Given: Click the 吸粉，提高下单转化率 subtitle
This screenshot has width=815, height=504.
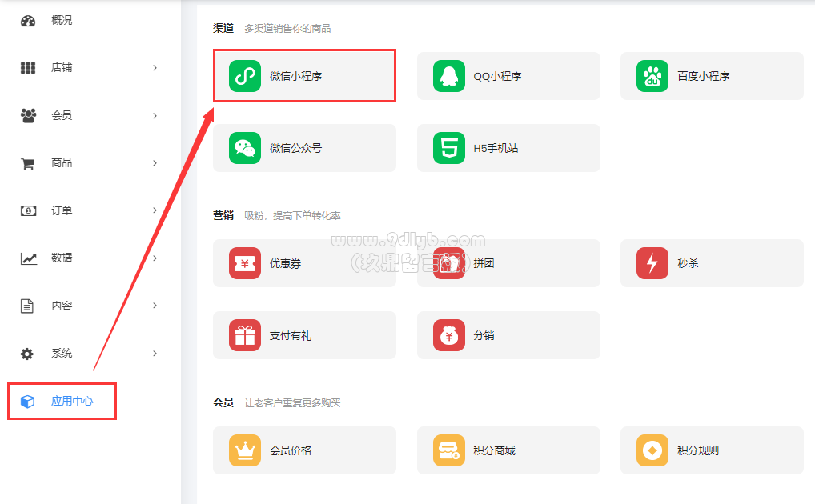Looking at the screenshot, I should click(x=293, y=216).
